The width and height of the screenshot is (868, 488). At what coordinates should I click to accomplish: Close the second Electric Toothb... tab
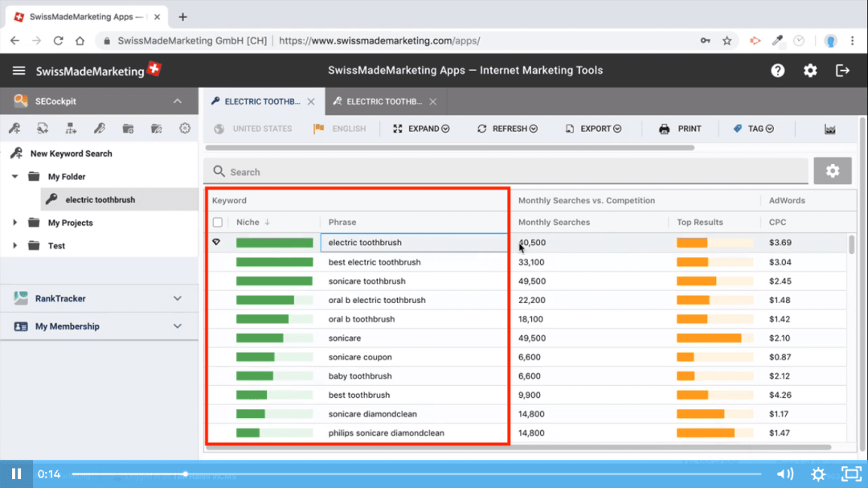[433, 101]
